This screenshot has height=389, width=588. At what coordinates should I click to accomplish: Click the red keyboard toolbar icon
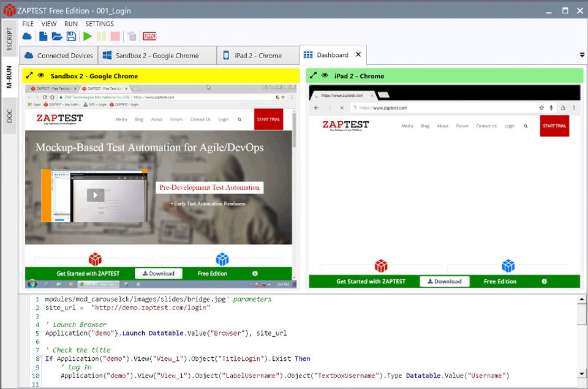click(149, 36)
